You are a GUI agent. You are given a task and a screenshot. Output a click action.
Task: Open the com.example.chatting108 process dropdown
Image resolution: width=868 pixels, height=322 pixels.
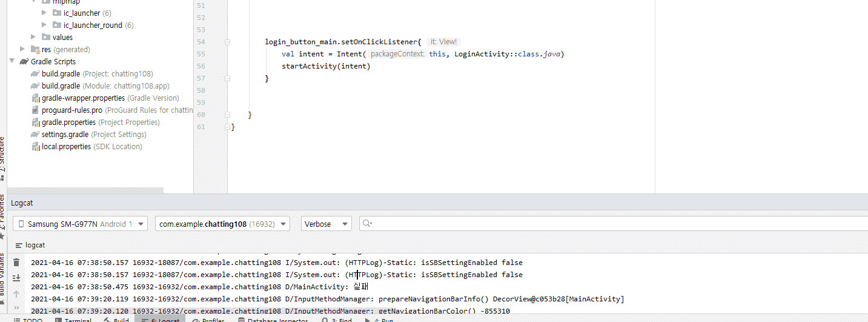[x=222, y=224]
